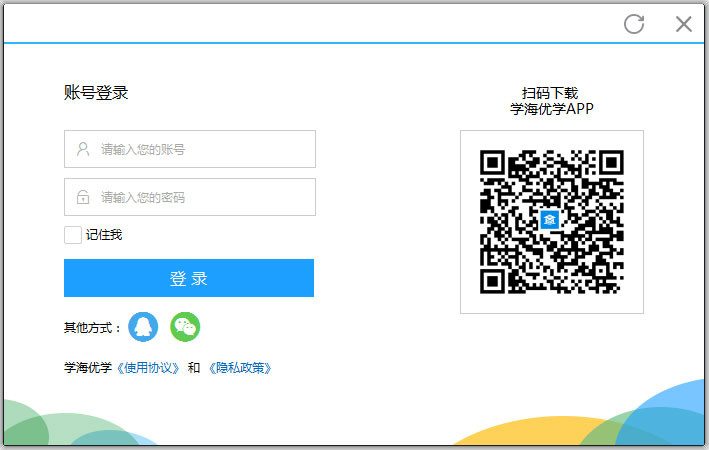Log in with QQ icon
Screen dimensions: 709x450
tap(145, 327)
